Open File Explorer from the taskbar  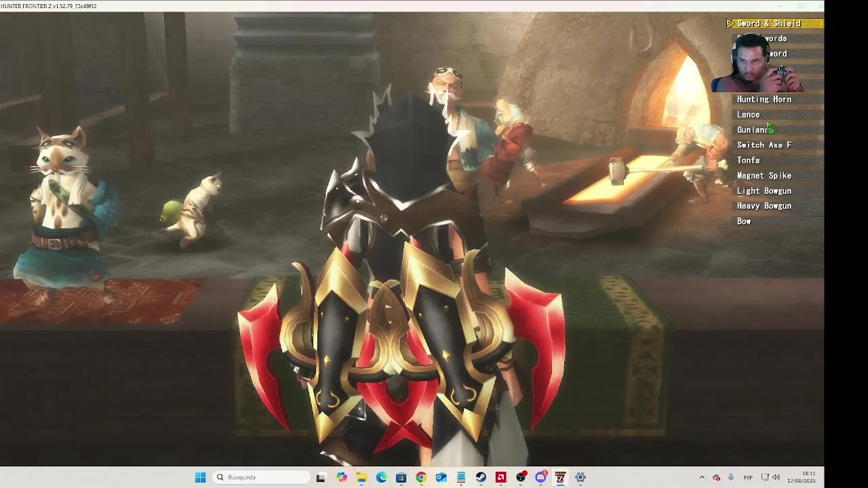tap(361, 477)
